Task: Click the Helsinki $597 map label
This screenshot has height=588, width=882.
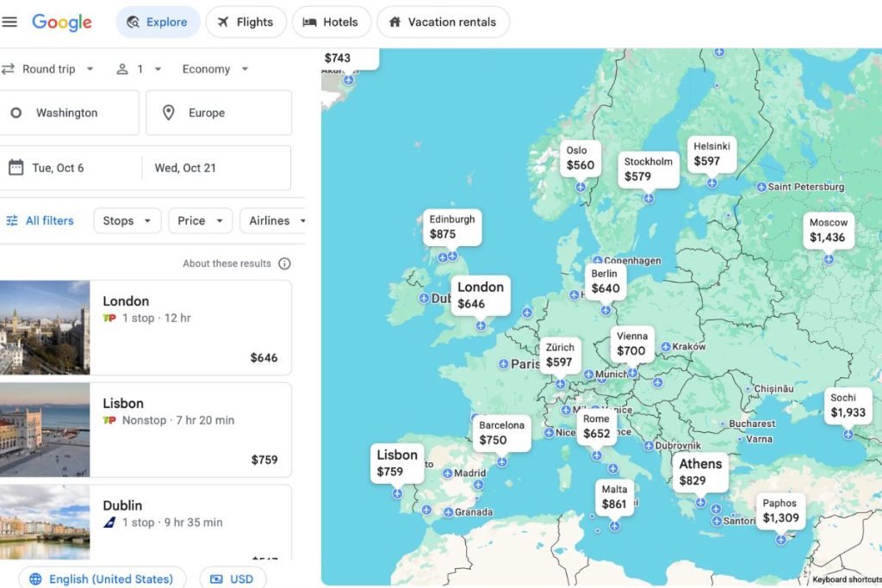Action: point(711,154)
